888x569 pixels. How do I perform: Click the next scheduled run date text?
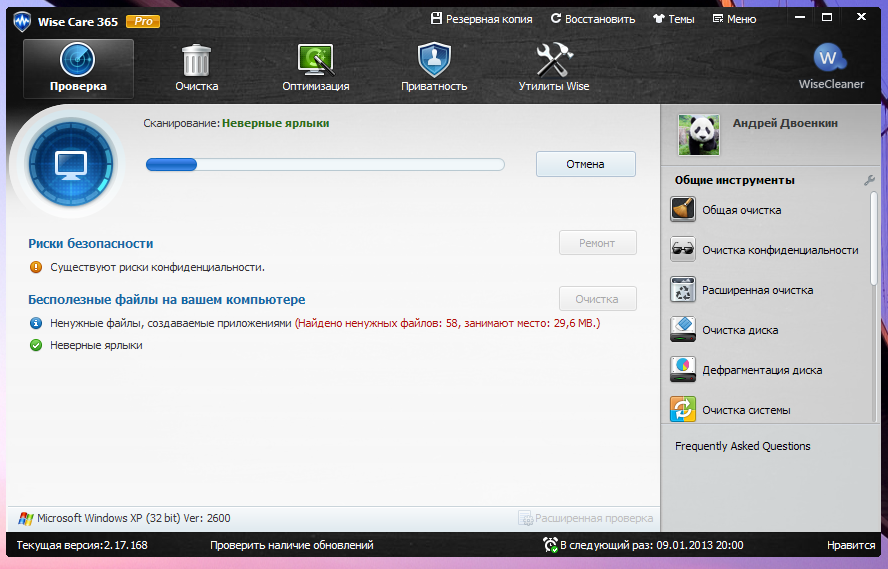(x=652, y=545)
